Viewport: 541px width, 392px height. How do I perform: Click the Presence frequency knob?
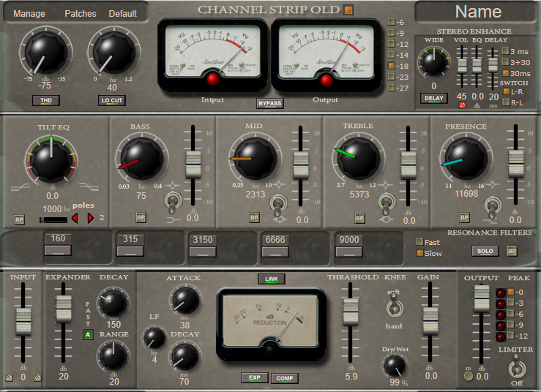(x=466, y=159)
